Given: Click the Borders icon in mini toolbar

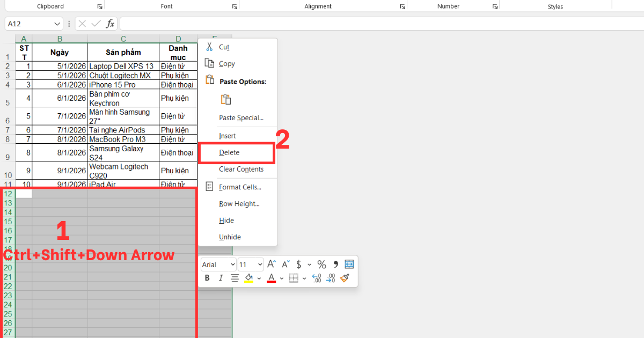Looking at the screenshot, I should tap(294, 278).
